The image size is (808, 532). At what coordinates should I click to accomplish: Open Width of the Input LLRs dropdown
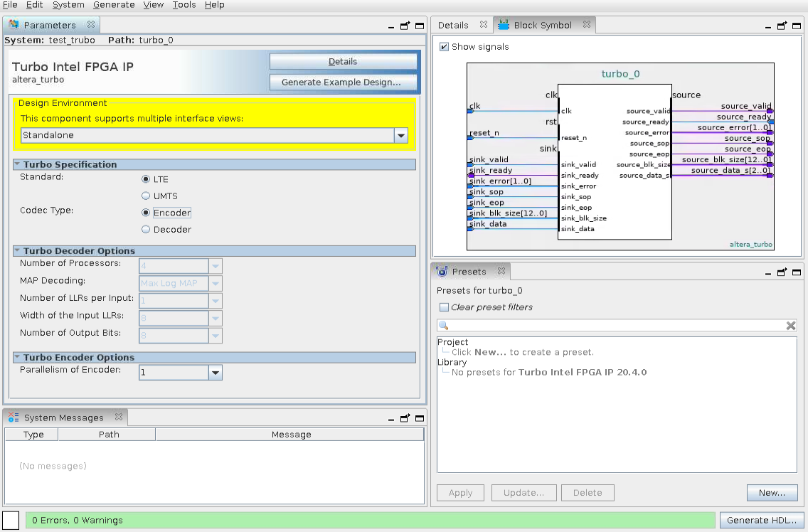[216, 318]
